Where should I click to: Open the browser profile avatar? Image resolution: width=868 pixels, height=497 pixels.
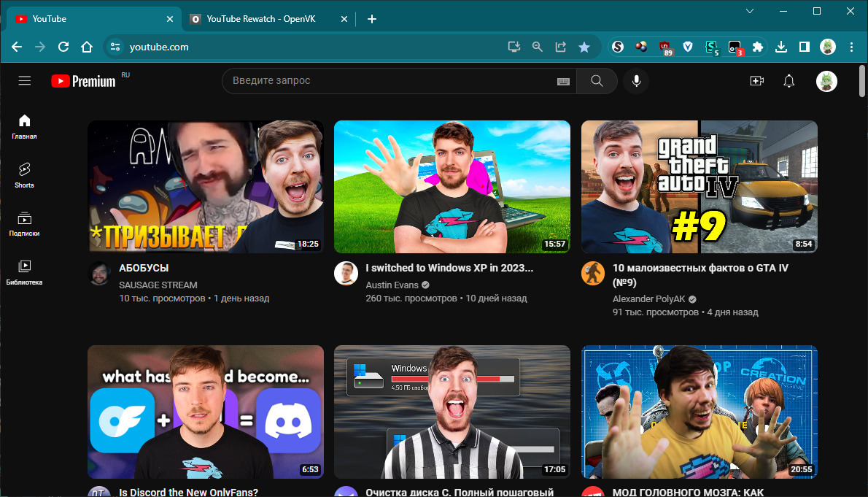pos(828,47)
